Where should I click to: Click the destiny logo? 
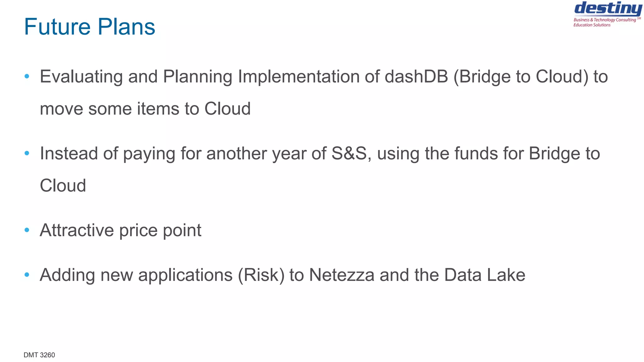(x=608, y=9)
